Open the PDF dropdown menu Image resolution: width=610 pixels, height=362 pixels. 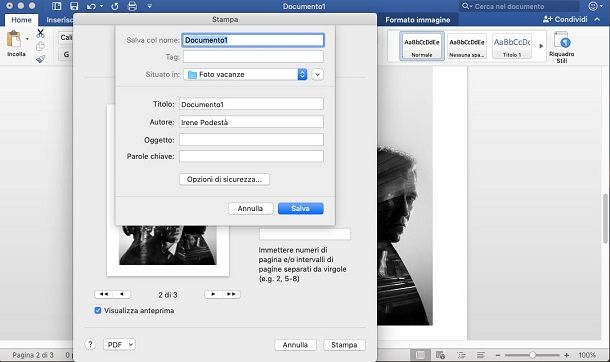[119, 345]
